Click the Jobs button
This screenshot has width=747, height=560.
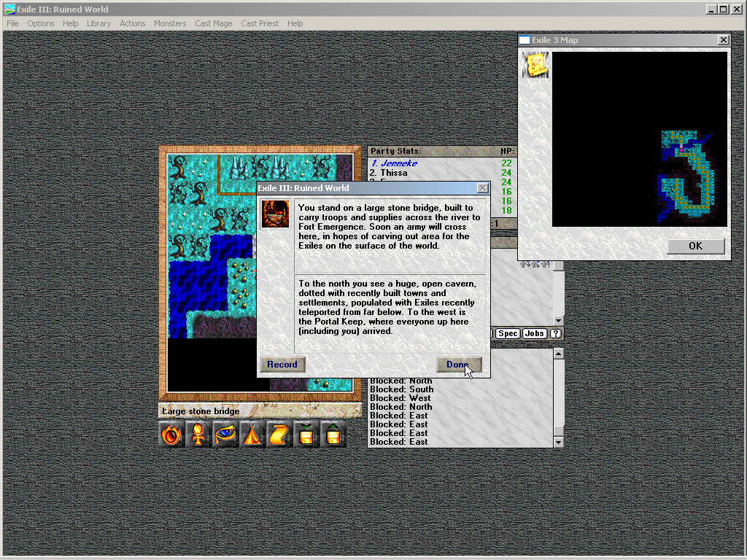point(535,333)
